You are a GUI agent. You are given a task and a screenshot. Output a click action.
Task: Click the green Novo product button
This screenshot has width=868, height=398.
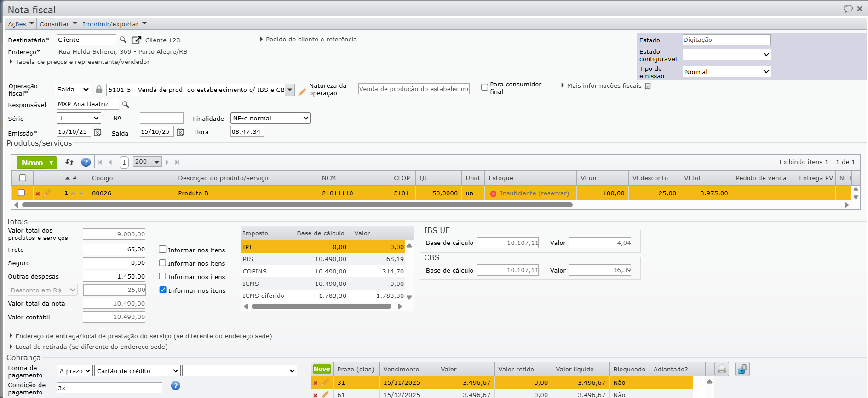(32, 163)
